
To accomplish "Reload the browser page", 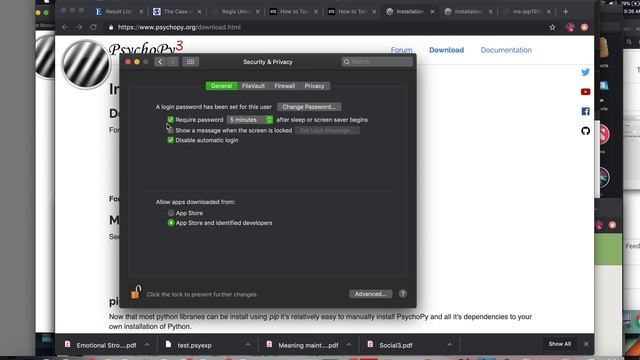I will tap(93, 27).
